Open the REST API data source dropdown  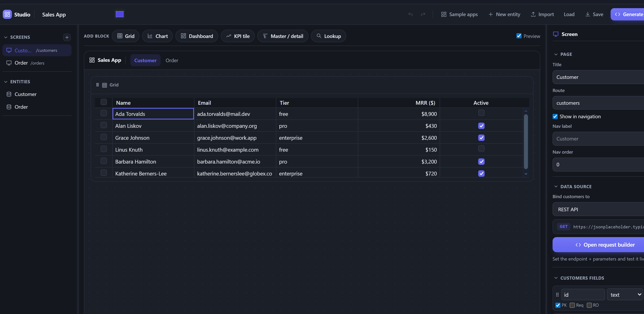598,209
